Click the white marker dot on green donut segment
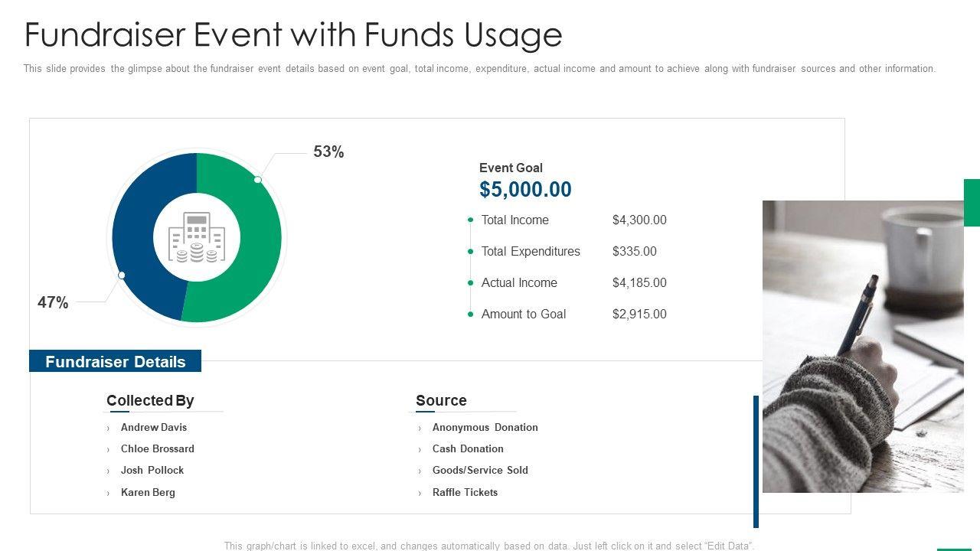This screenshot has height=551, width=980. click(258, 180)
